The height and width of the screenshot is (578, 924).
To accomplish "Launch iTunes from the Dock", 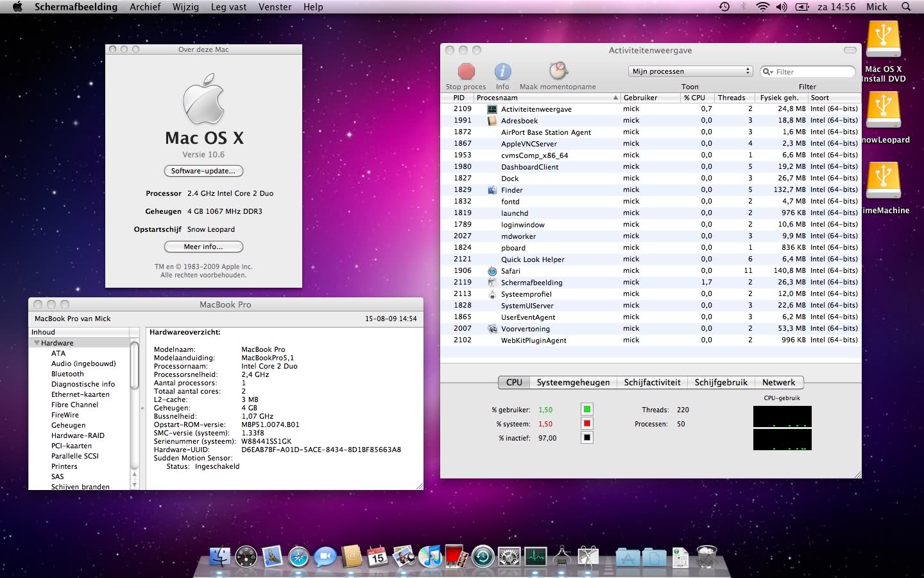I will [x=430, y=556].
